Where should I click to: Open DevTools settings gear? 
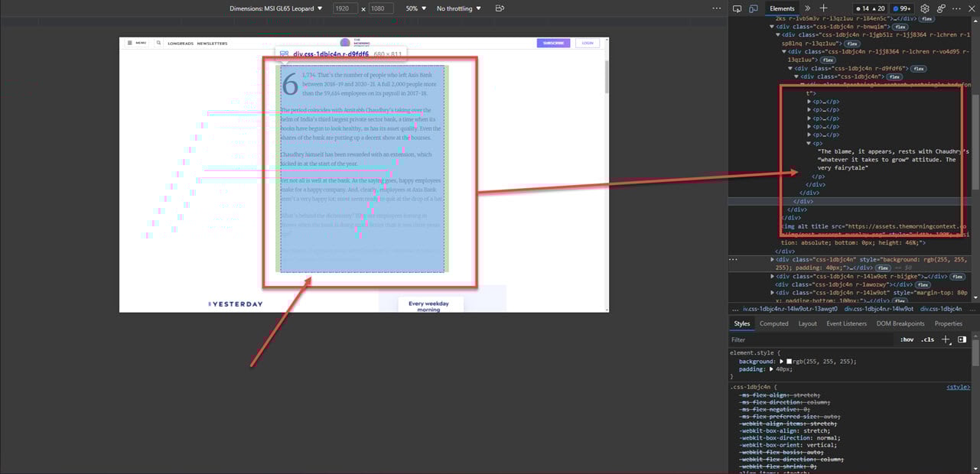click(x=924, y=8)
